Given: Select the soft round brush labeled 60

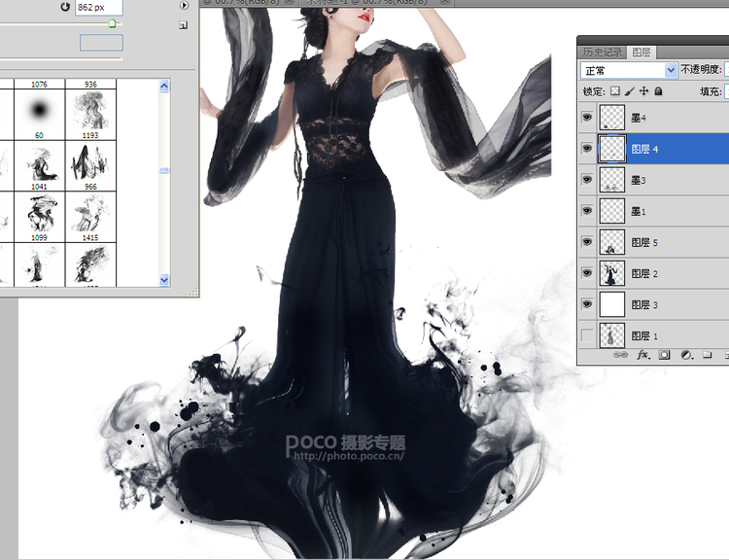Looking at the screenshot, I should [40, 115].
